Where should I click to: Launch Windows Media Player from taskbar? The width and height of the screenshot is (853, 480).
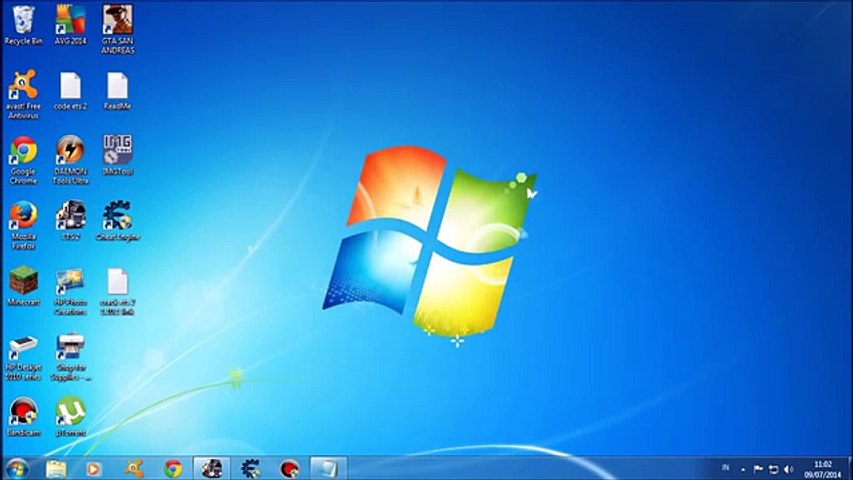pos(94,469)
